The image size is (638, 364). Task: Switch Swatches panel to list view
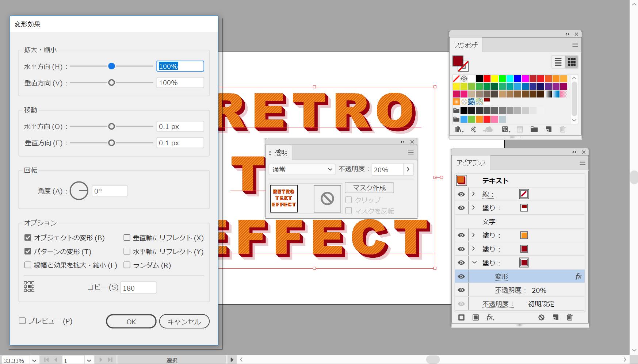(x=558, y=62)
